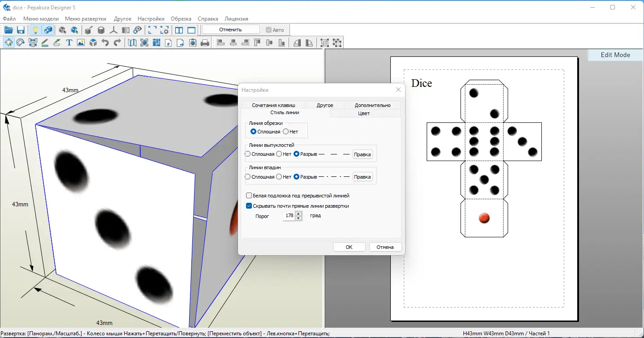Viewport: 644px width, 338px height.
Task: Click the align bottom icon
Action: click(x=281, y=43)
